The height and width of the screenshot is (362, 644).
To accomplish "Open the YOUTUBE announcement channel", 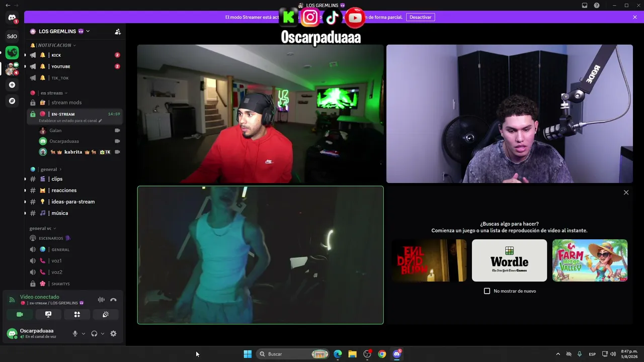I will pos(75,66).
